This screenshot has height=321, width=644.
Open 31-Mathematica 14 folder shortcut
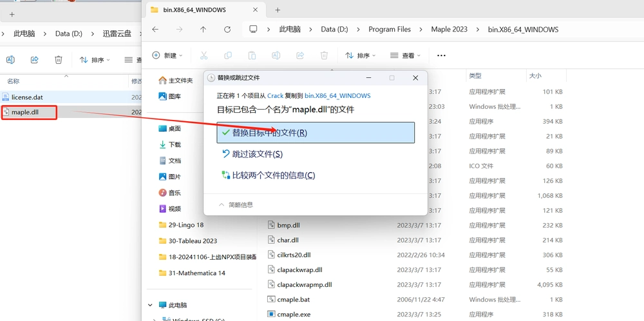pyautogui.click(x=192, y=273)
